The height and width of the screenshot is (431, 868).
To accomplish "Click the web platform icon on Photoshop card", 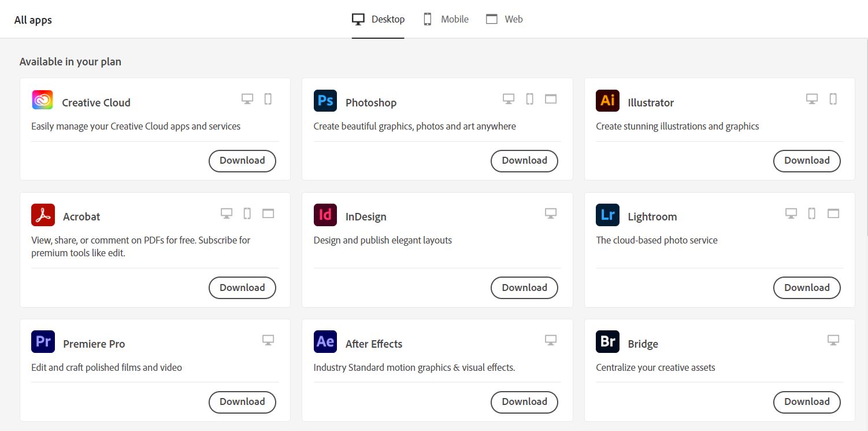I will 551,99.
